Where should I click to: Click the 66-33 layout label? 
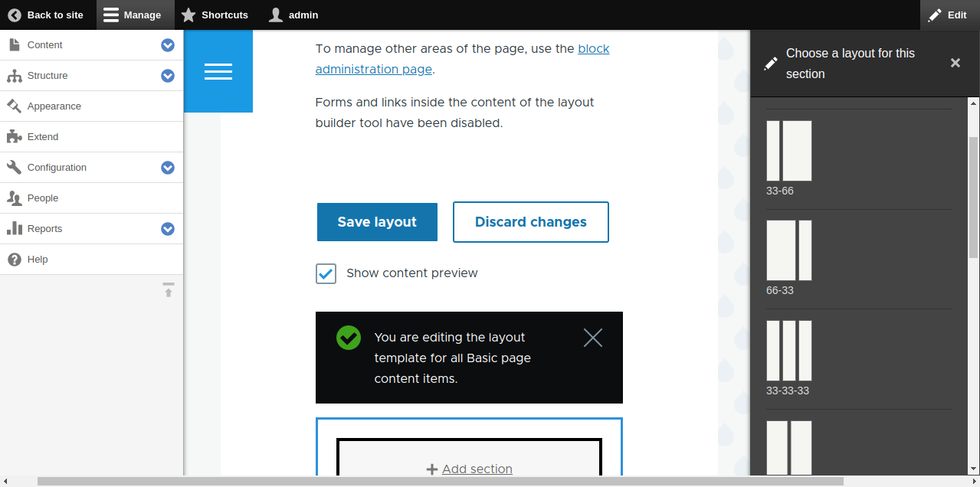point(780,290)
